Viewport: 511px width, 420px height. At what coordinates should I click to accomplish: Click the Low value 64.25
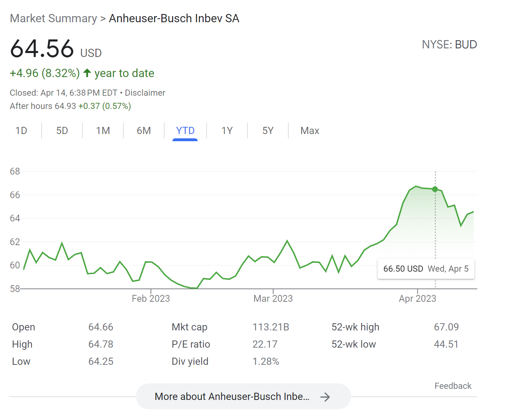pyautogui.click(x=101, y=361)
